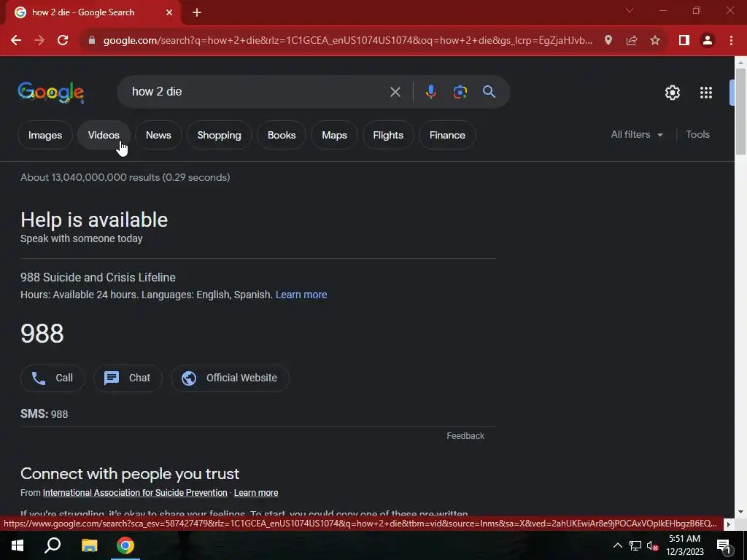
Task: Switch to Books results
Action: click(x=282, y=135)
